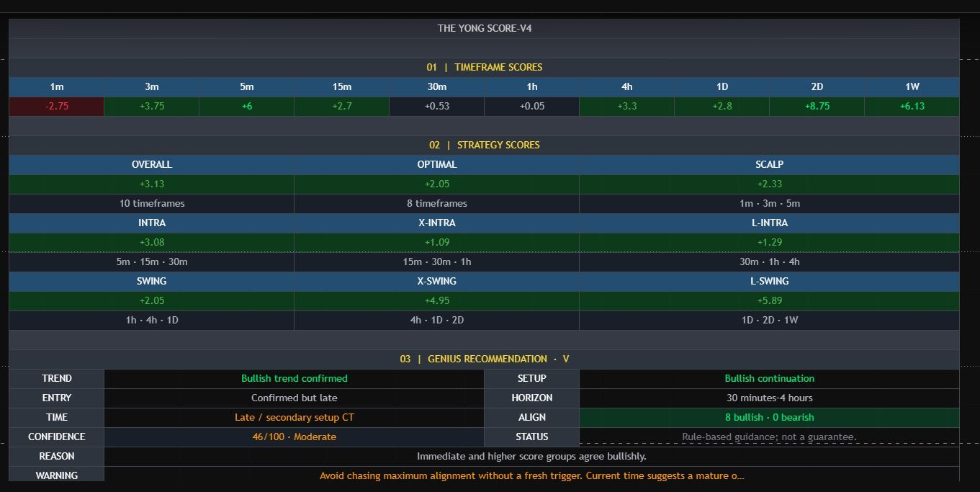Click THE YONG SCORE-V4 title
Image resolution: width=980 pixels, height=492 pixels.
484,28
